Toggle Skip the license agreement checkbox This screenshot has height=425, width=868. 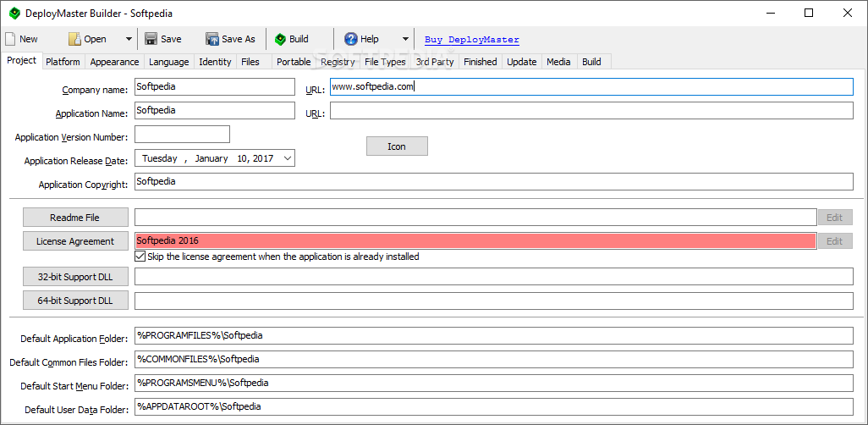[x=140, y=257]
